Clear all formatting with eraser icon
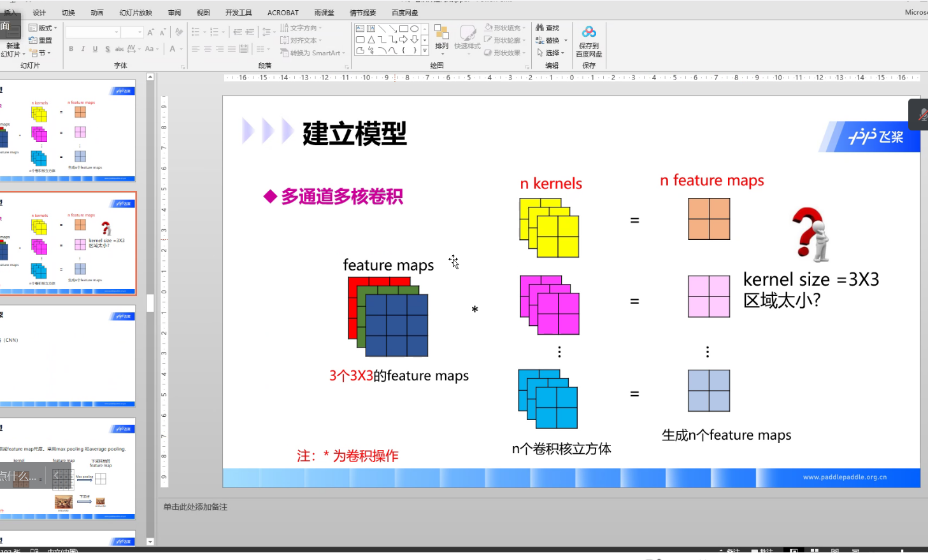 [179, 31]
